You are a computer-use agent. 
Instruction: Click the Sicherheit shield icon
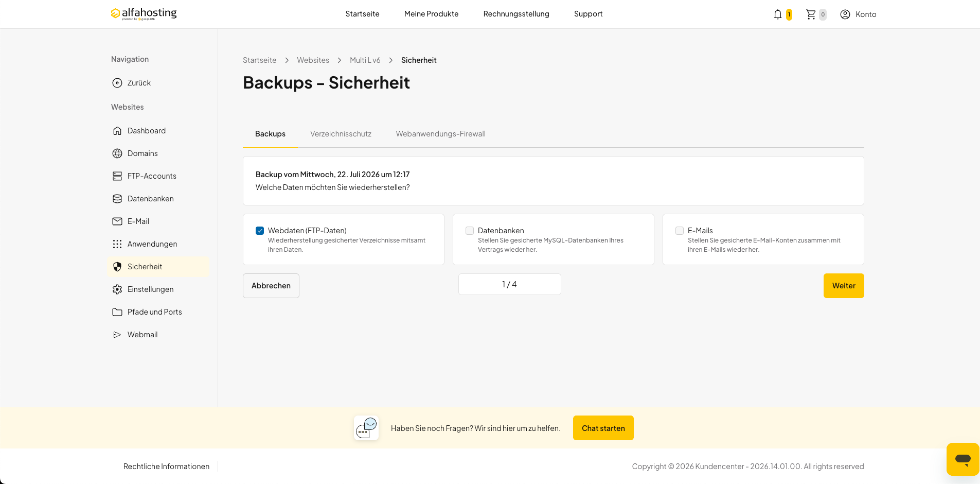pyautogui.click(x=117, y=267)
